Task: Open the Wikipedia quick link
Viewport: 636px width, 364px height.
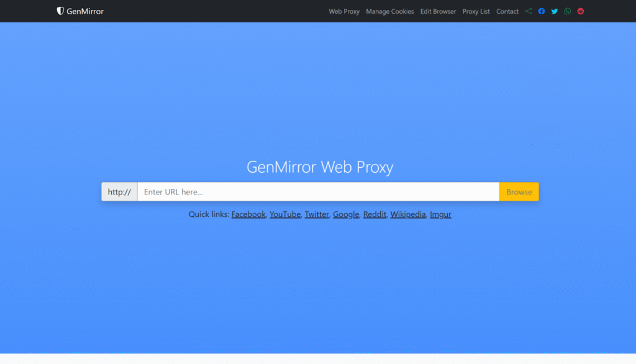Action: (x=408, y=214)
